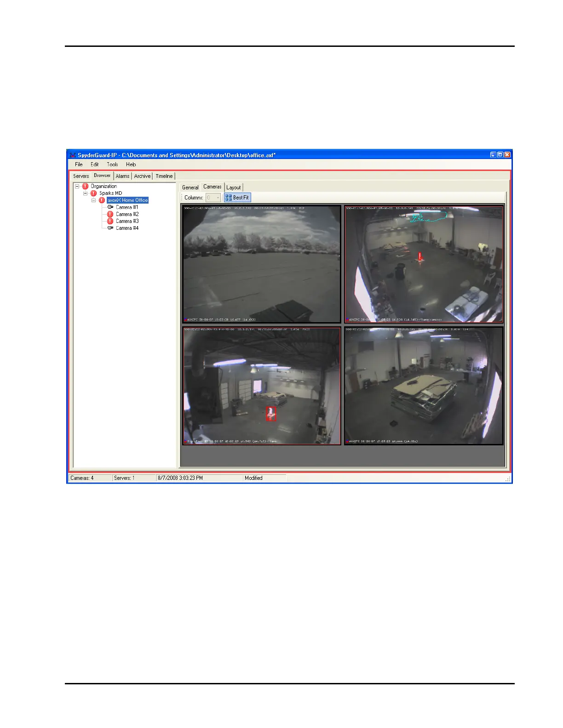
Task: Click the Camera #1 camera icon
Action: pos(110,207)
